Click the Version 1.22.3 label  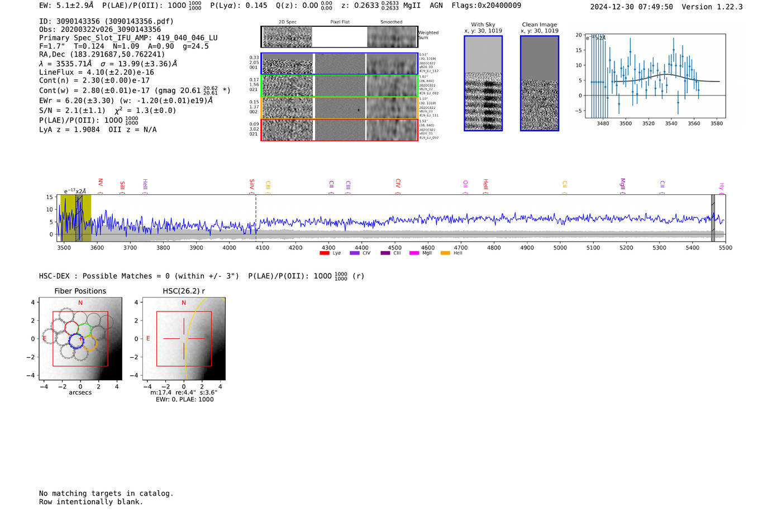(712, 7)
